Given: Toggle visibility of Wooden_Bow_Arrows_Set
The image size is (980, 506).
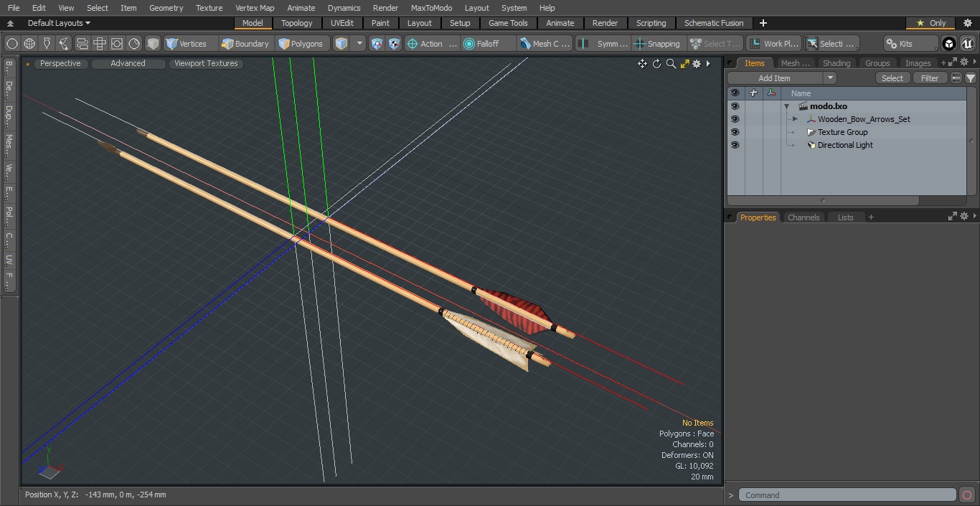Looking at the screenshot, I should 735,119.
